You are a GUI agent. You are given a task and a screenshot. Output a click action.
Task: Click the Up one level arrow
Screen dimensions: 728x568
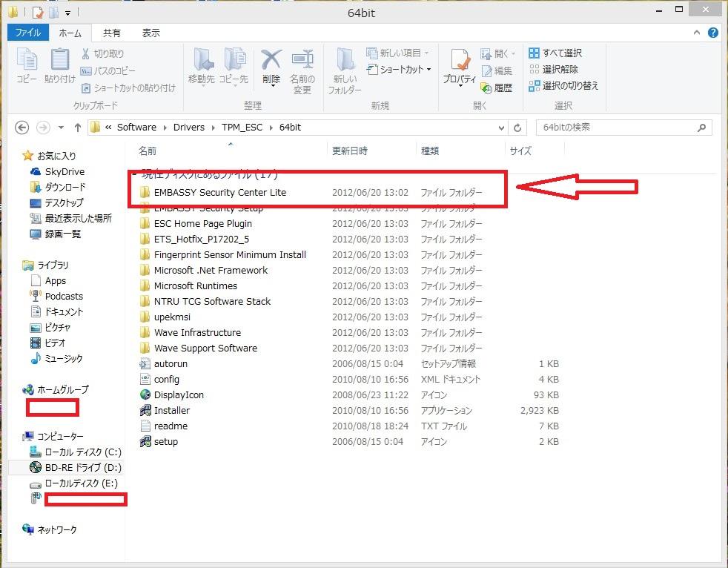[78, 128]
